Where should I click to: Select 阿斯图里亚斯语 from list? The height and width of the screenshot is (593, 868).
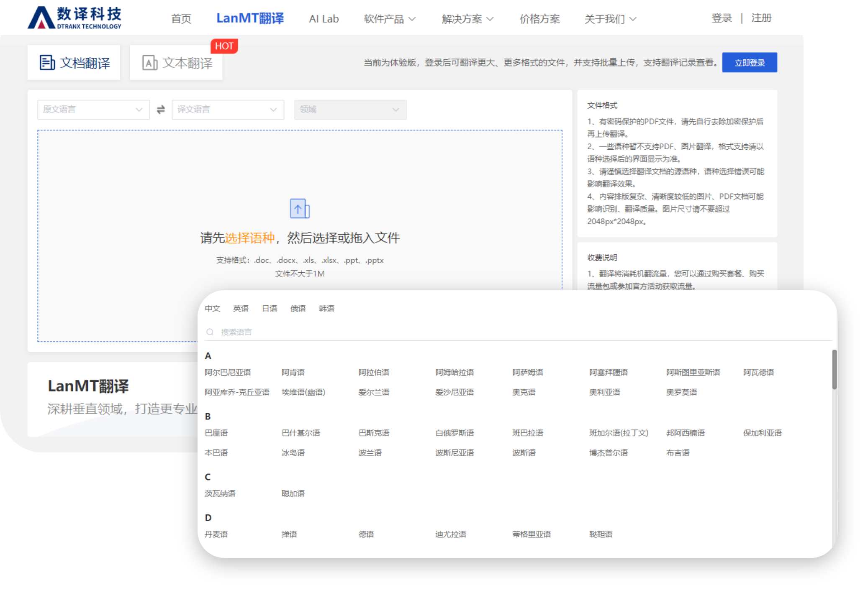tap(693, 372)
